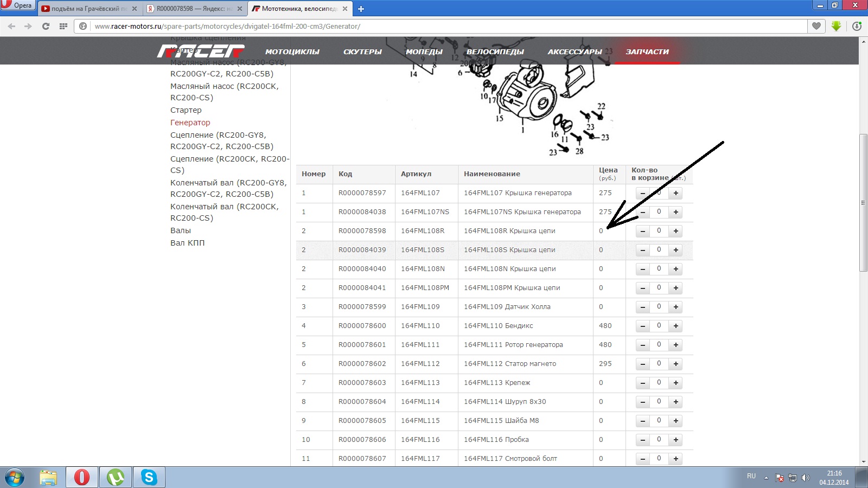Increase quantity for 164FML111 Ротор генератора
868x488 pixels.
[x=676, y=345]
